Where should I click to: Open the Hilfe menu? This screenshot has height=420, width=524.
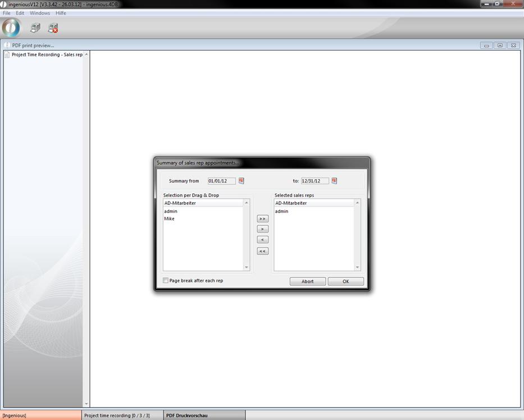tap(61, 13)
